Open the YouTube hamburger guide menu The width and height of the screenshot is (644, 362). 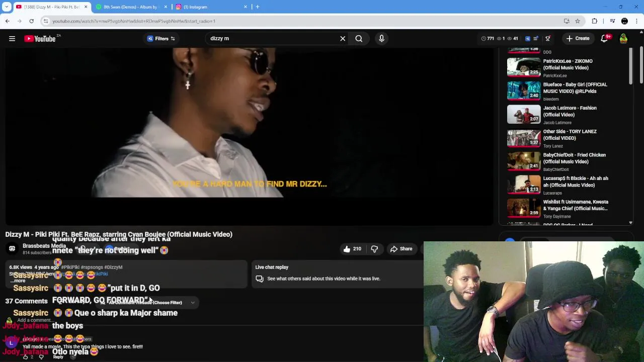pyautogui.click(x=12, y=39)
